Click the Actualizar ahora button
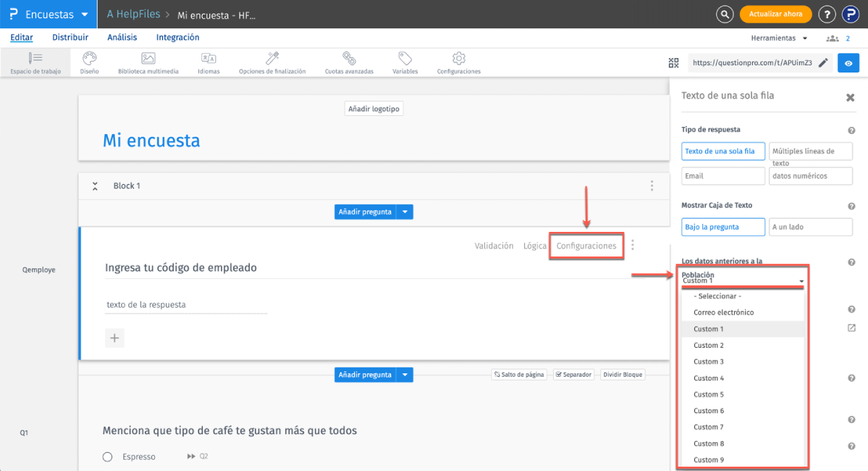Image resolution: width=868 pixels, height=471 pixels. (x=775, y=14)
